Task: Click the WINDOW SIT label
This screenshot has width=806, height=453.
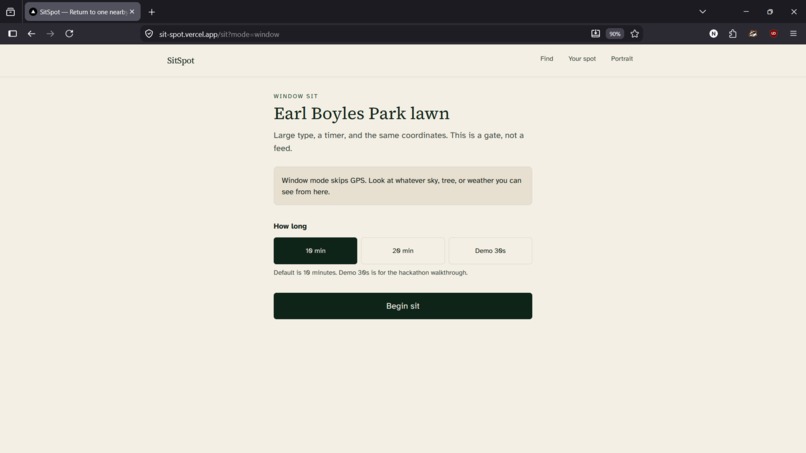Action: click(x=296, y=96)
